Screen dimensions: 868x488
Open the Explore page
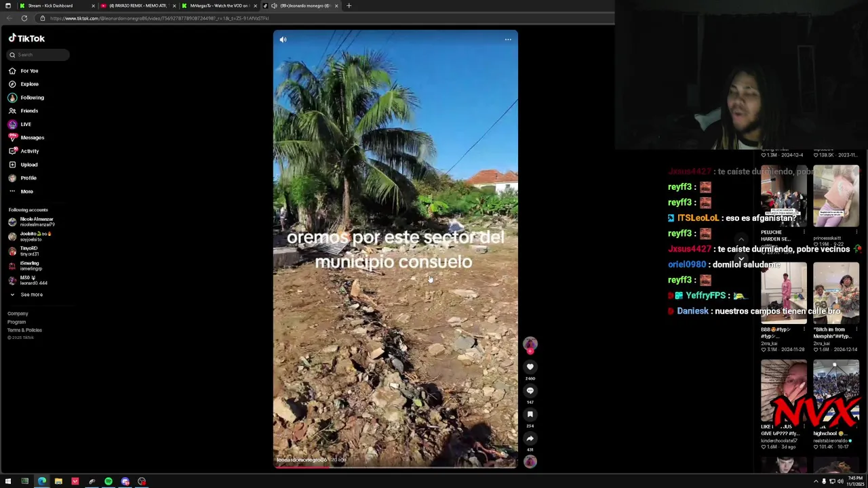24,84
